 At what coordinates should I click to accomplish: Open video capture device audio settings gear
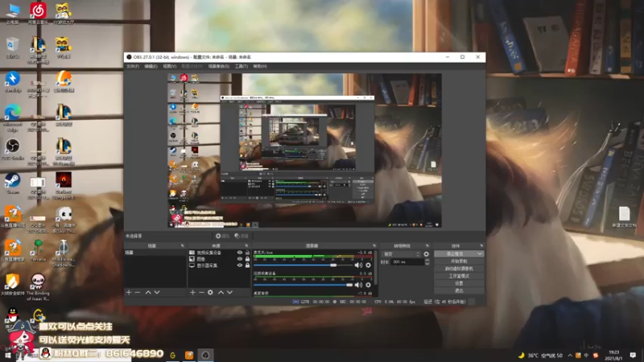(x=369, y=285)
